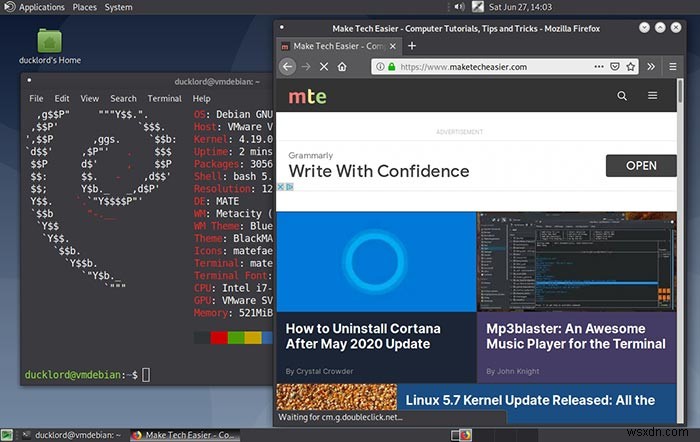Click the yellow color block in terminal
Image resolution: width=700 pixels, height=442 pixels.
(253, 338)
